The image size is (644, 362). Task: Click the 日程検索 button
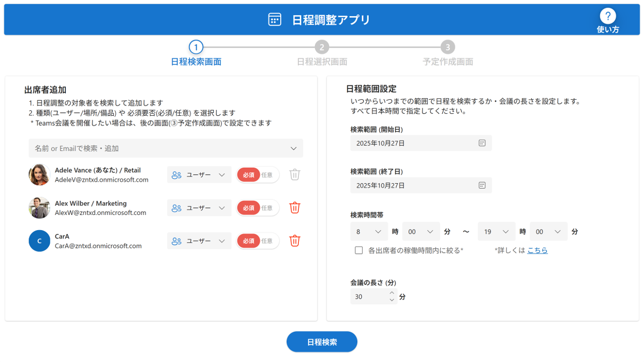[x=322, y=342]
